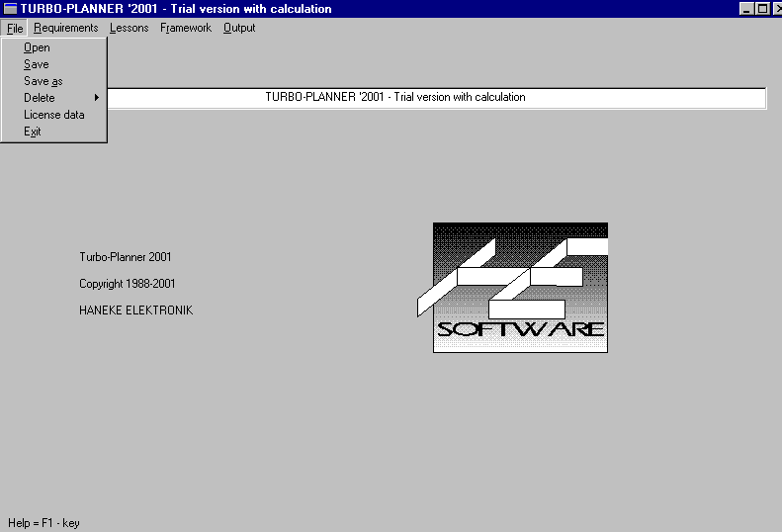The image size is (782, 532).
Task: Select the Save as entry
Action: coord(53,81)
